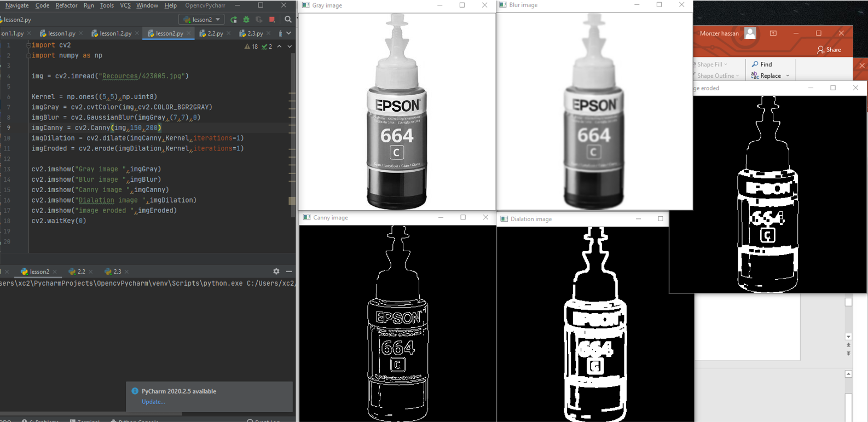Close the 2.3.py editor tab
This screenshot has height=422, width=868.
click(x=269, y=33)
